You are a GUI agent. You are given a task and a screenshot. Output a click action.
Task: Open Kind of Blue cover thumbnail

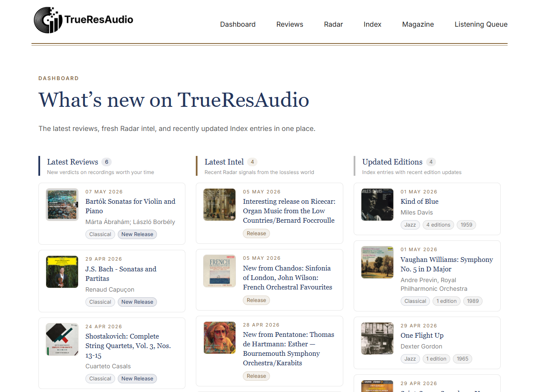(x=377, y=205)
